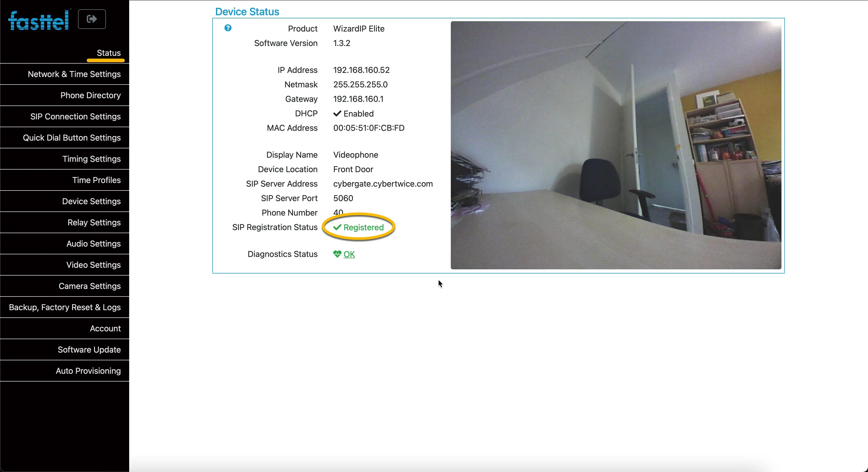Click the logout arrow icon button
The width and height of the screenshot is (868, 472).
click(x=92, y=19)
